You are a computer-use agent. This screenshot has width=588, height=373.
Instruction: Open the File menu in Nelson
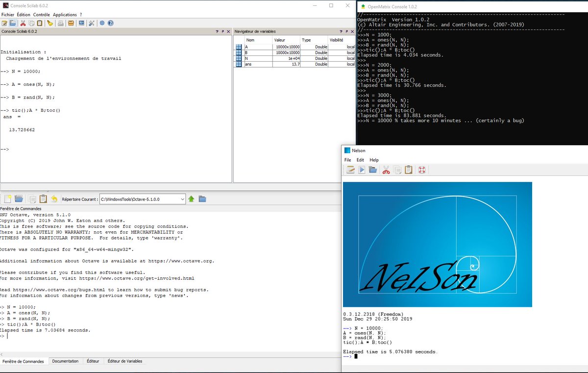pos(348,160)
